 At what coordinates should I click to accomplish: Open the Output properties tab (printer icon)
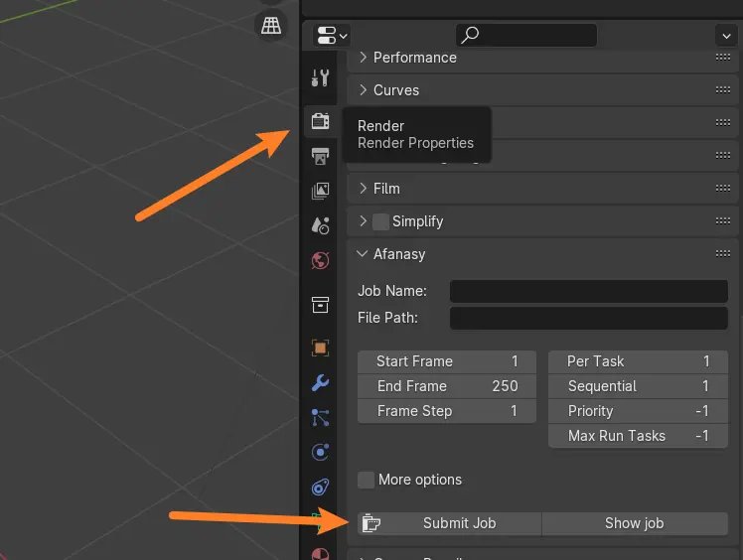pos(320,156)
